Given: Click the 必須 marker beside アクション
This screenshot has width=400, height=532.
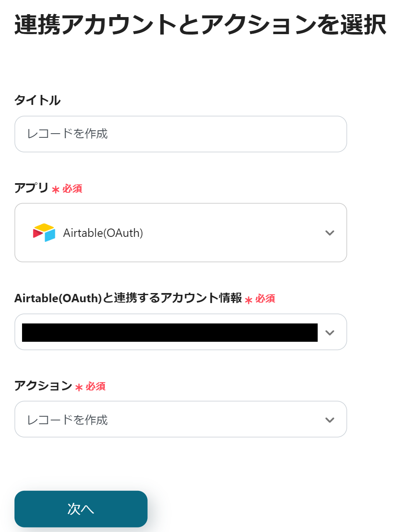Looking at the screenshot, I should point(96,387).
